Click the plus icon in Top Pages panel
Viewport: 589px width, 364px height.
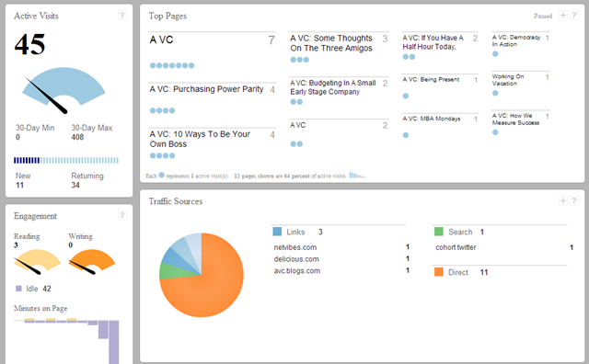coord(562,16)
